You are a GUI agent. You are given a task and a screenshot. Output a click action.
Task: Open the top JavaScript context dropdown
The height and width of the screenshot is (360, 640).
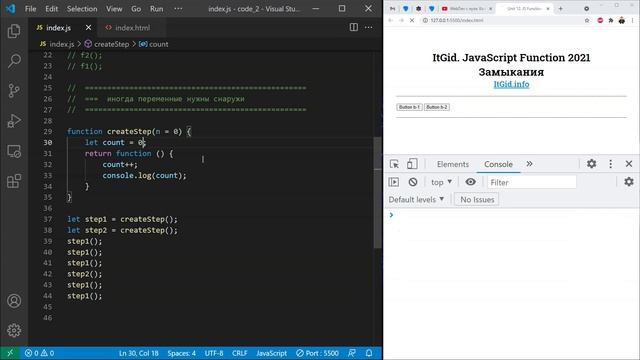pyautogui.click(x=441, y=182)
